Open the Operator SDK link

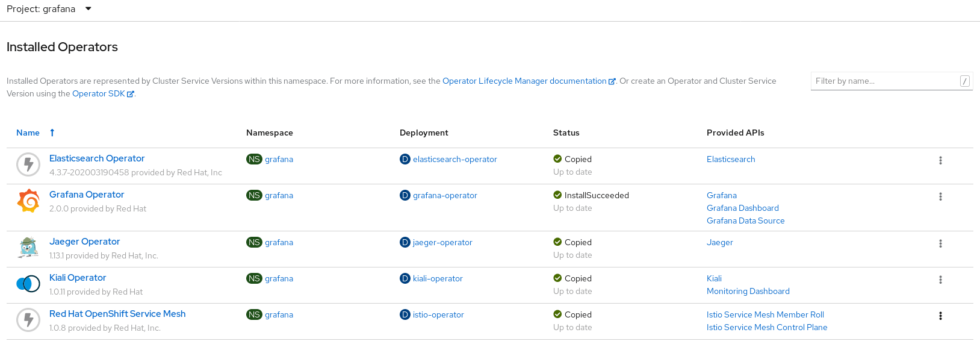99,93
